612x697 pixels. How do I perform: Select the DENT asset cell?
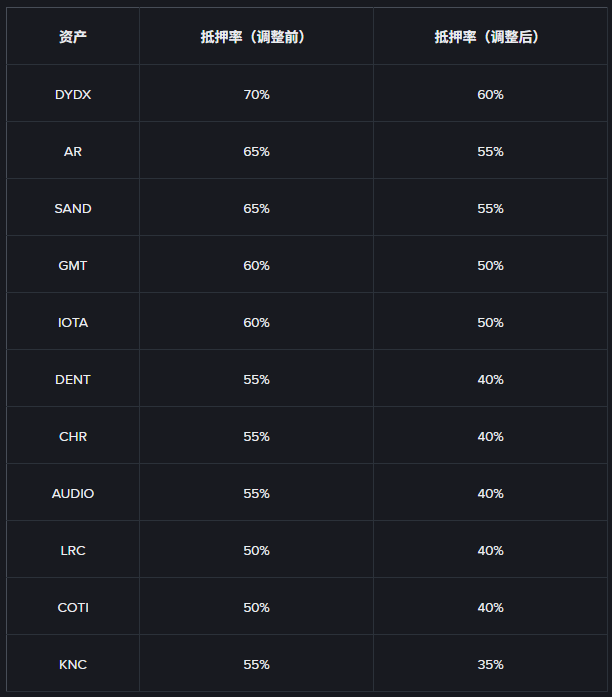point(73,379)
